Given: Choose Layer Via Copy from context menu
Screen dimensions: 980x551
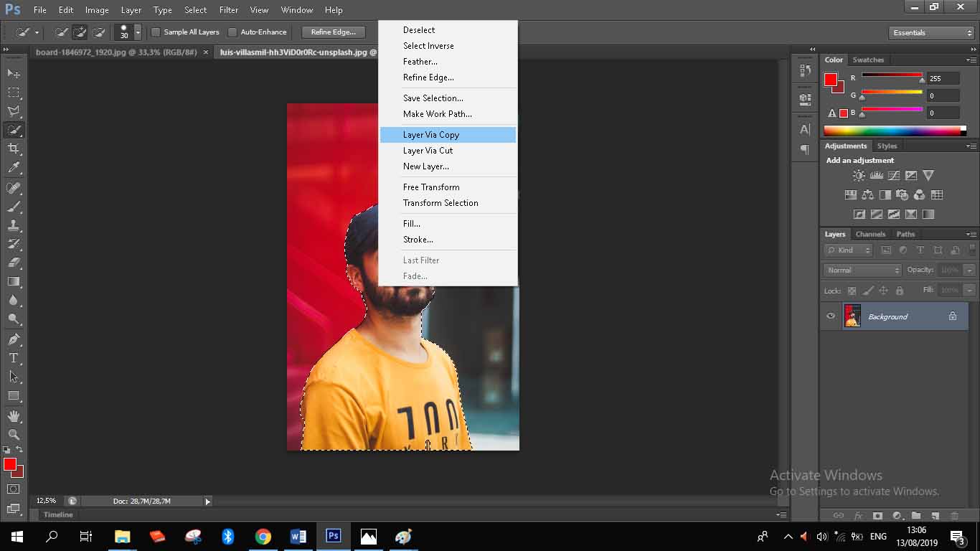Looking at the screenshot, I should pos(431,135).
